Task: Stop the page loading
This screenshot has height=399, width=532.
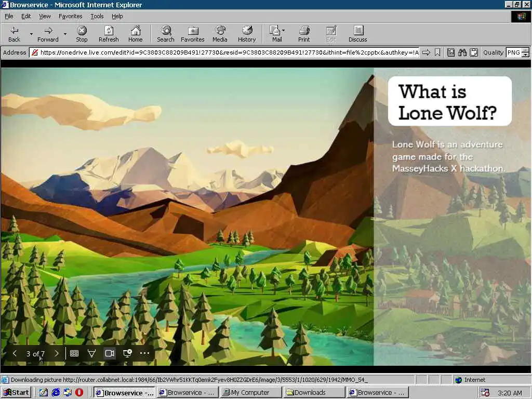Action: (x=82, y=34)
